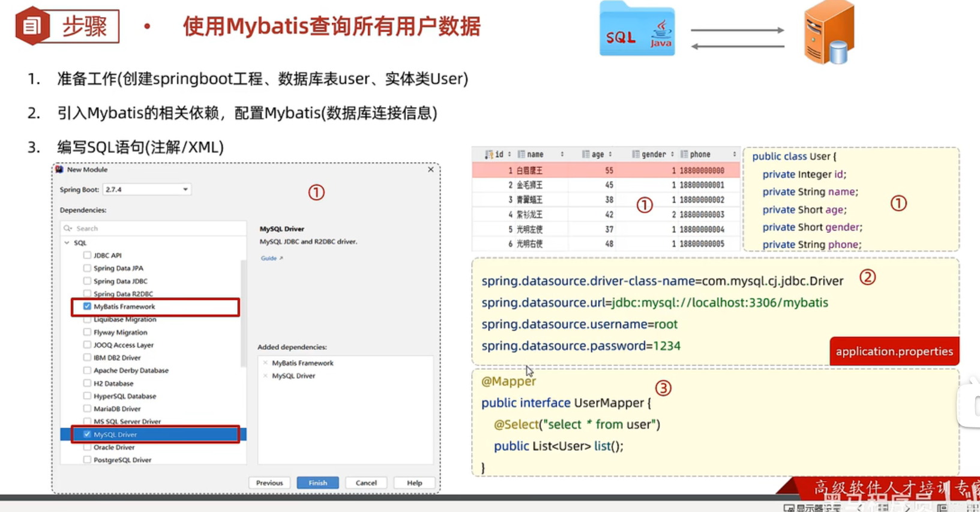980x512 pixels.
Task: Click the name column header icon
Action: [521, 154]
